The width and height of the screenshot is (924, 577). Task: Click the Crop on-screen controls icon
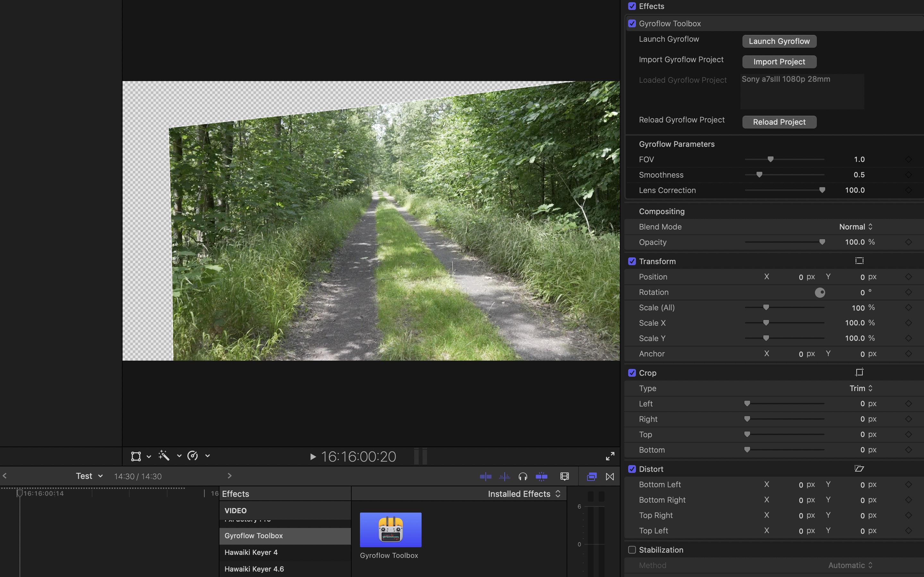pos(859,372)
